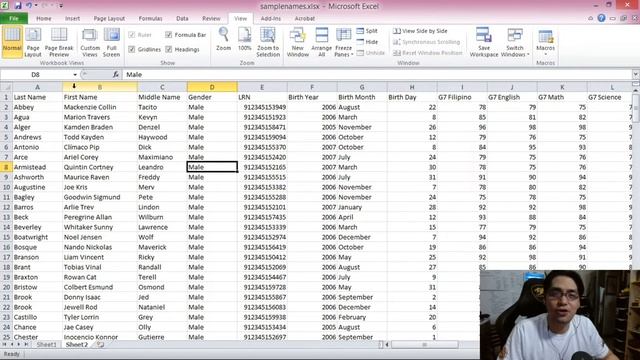Select column H header

tap(412, 87)
